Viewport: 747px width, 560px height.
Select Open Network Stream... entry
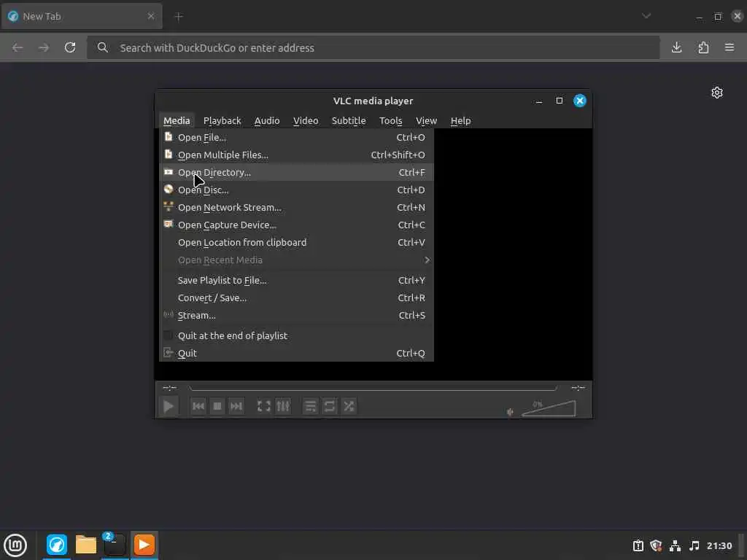tap(296, 208)
